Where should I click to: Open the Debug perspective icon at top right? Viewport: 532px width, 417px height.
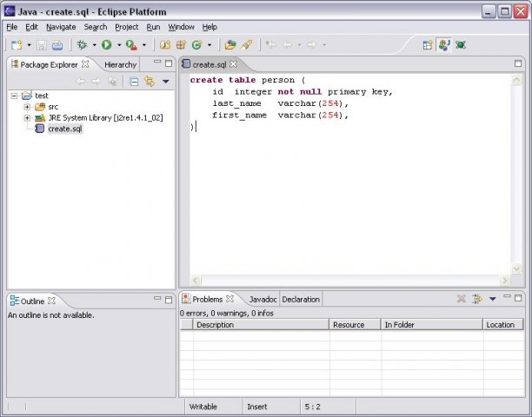pyautogui.click(x=460, y=44)
